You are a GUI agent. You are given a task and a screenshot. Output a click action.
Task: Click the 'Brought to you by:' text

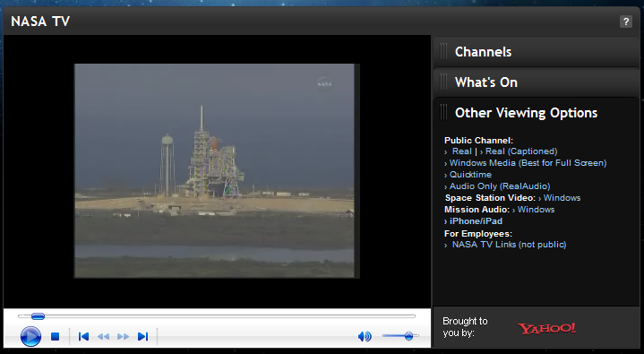(x=465, y=327)
